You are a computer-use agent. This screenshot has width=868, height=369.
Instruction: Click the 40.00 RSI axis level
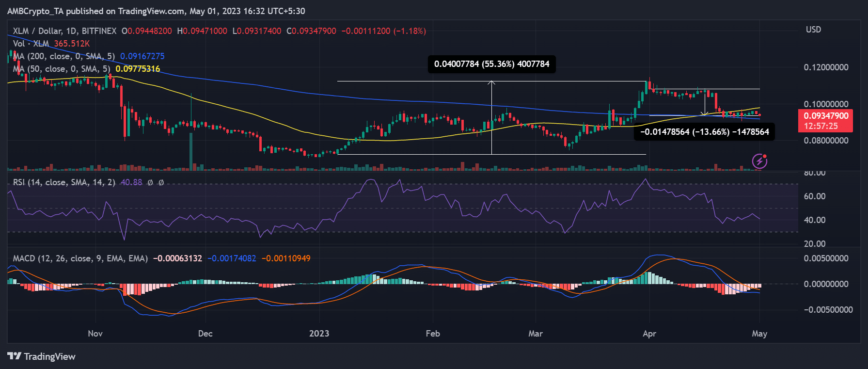(815, 220)
